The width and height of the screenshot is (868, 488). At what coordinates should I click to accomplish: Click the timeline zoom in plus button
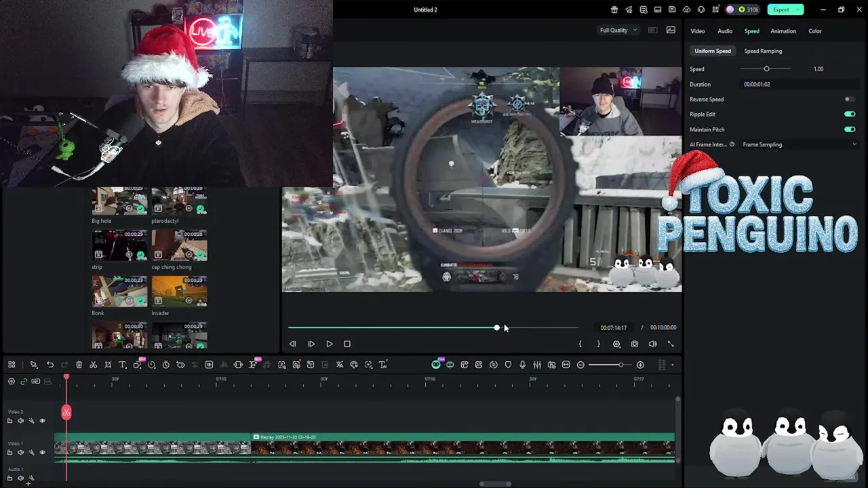pos(640,365)
